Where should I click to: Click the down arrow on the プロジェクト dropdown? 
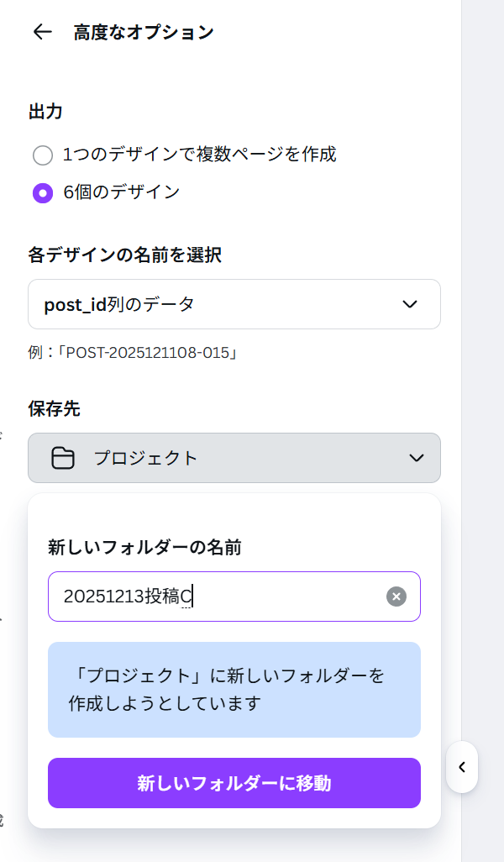click(x=417, y=458)
